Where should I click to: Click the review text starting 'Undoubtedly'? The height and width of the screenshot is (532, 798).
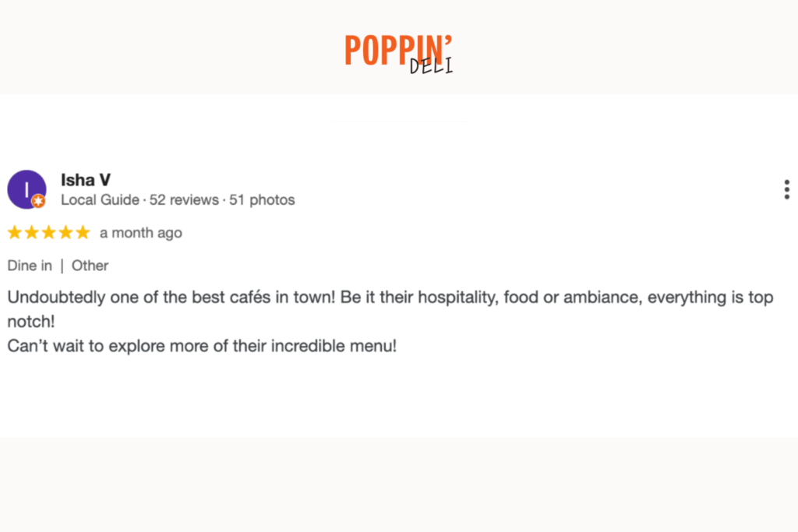[390, 309]
